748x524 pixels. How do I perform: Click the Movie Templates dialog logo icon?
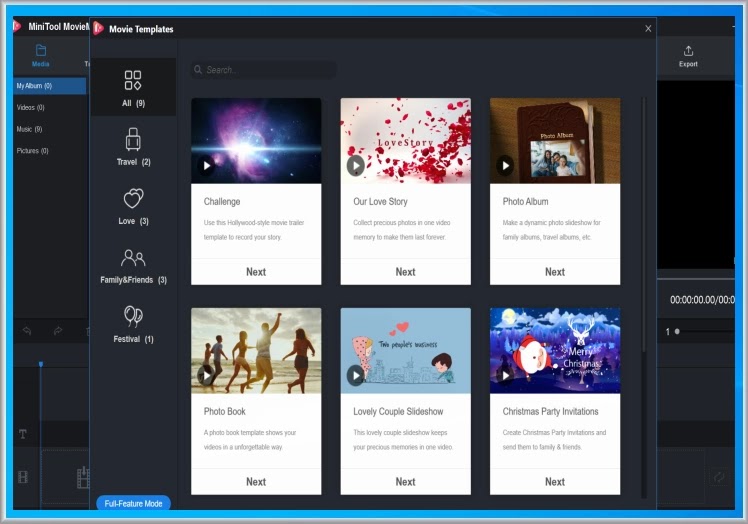point(98,28)
